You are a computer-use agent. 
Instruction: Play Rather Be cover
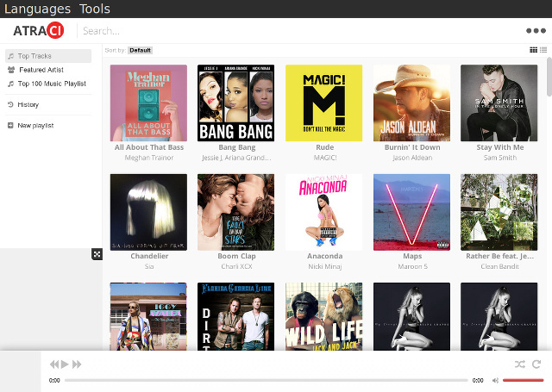[499, 212]
